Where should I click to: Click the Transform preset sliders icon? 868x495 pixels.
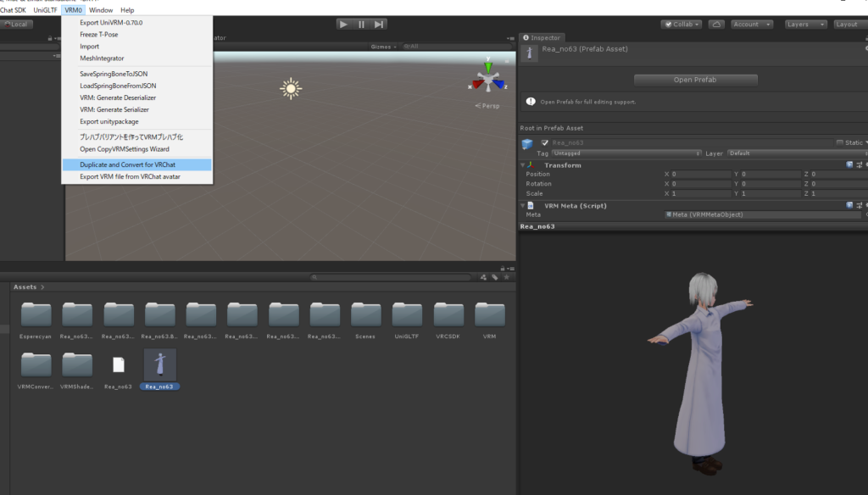click(860, 165)
